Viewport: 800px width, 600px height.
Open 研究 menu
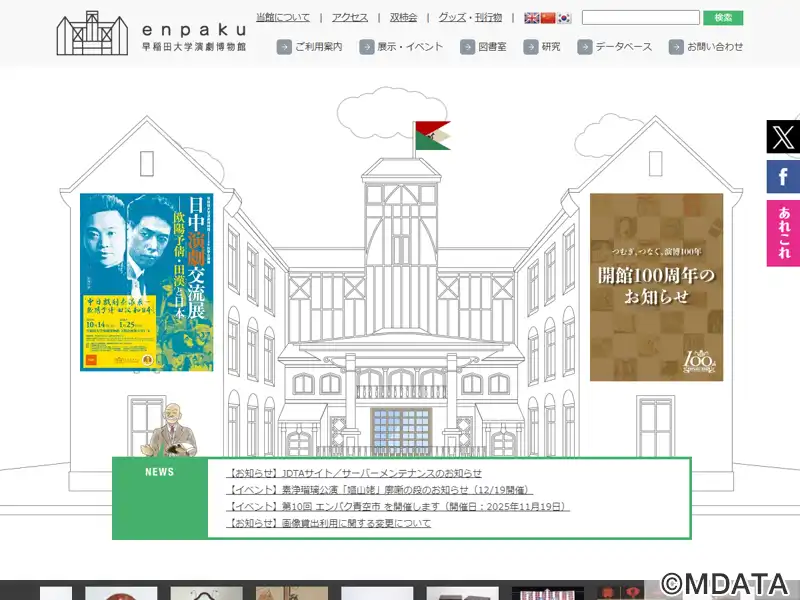click(551, 47)
